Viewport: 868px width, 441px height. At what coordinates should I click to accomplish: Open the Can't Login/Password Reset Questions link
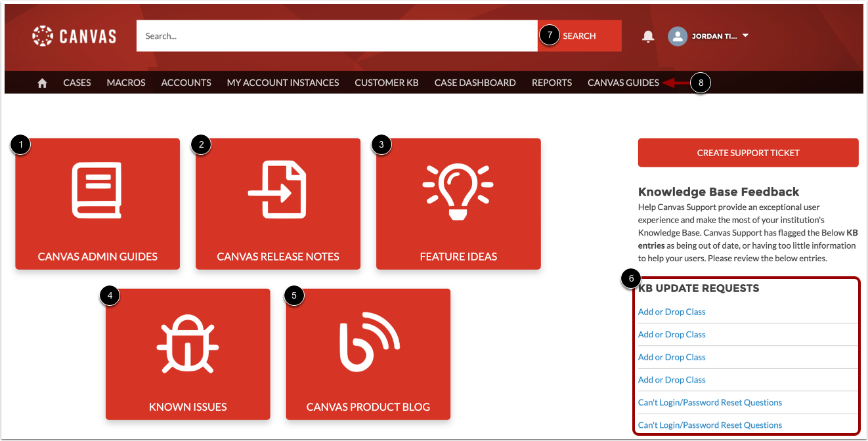point(710,402)
